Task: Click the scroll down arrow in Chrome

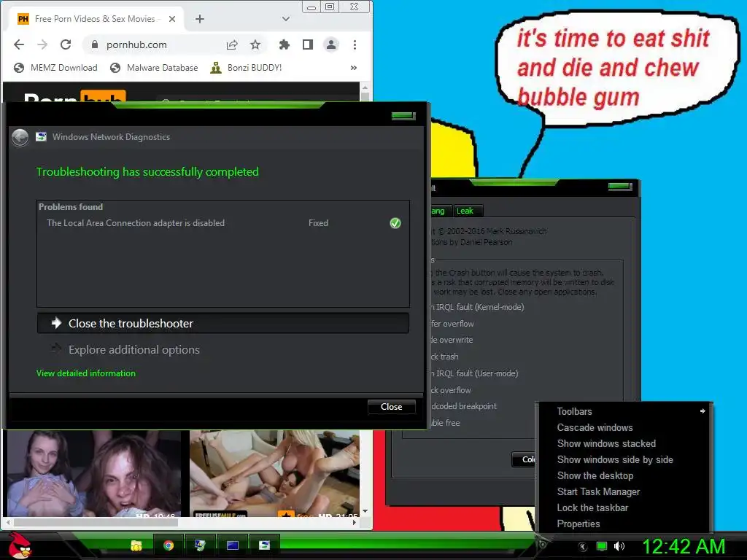Action: 365,511
